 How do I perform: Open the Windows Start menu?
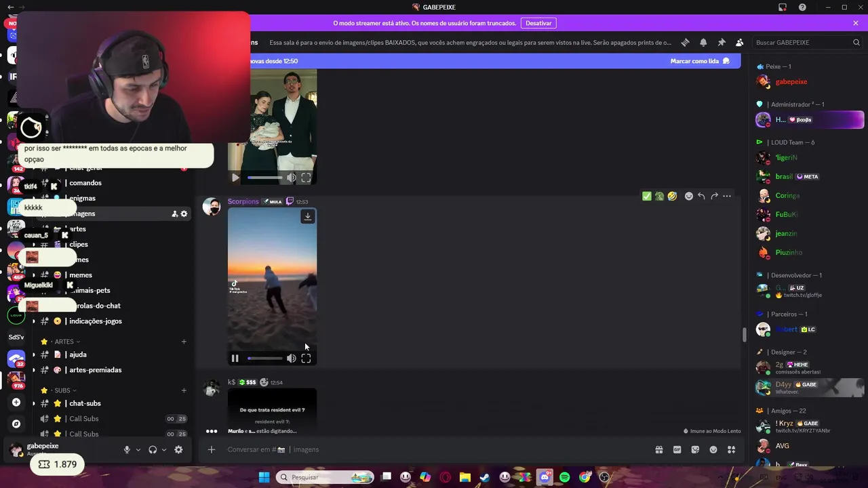(264, 477)
